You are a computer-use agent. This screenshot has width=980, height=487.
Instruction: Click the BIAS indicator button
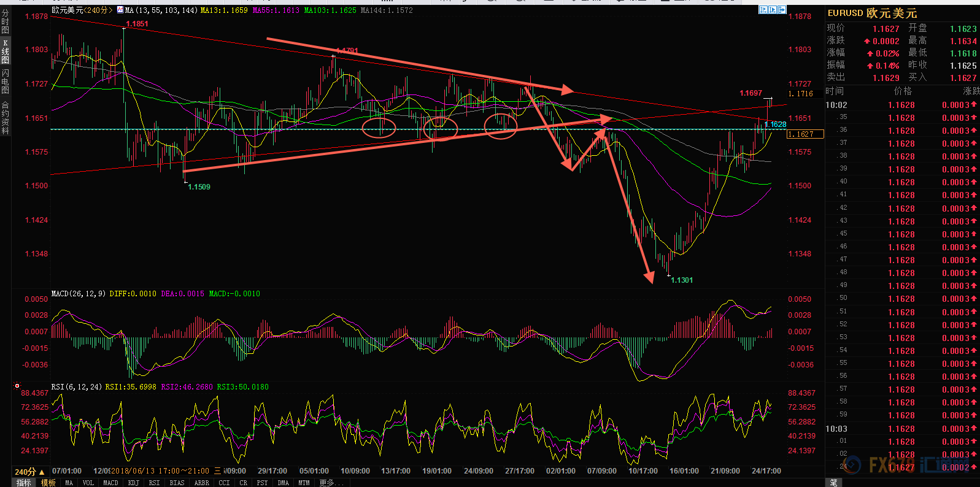[x=177, y=483]
